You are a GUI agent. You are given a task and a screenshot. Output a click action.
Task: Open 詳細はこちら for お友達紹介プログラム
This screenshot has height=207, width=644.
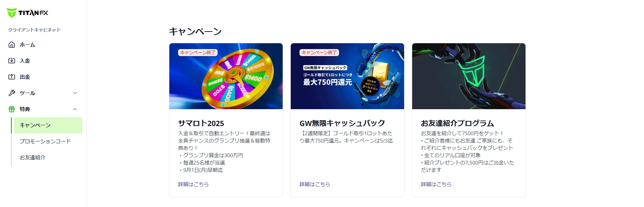(436, 184)
